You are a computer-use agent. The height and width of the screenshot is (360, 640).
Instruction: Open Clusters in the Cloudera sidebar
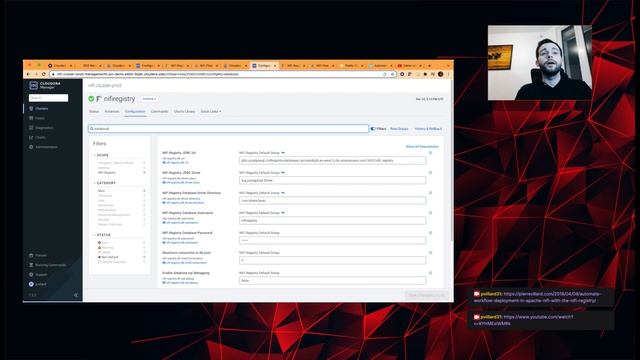click(x=39, y=109)
